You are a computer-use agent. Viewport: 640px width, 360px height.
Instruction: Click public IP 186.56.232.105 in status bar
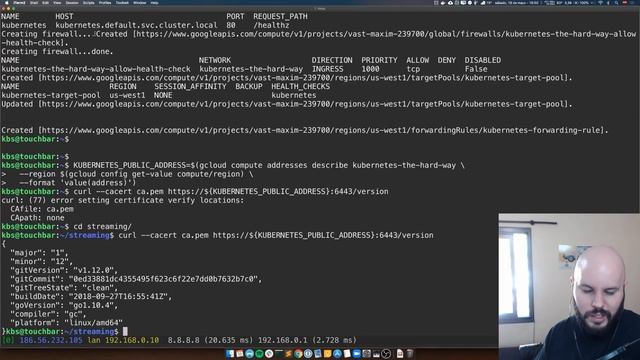pyautogui.click(x=51, y=340)
